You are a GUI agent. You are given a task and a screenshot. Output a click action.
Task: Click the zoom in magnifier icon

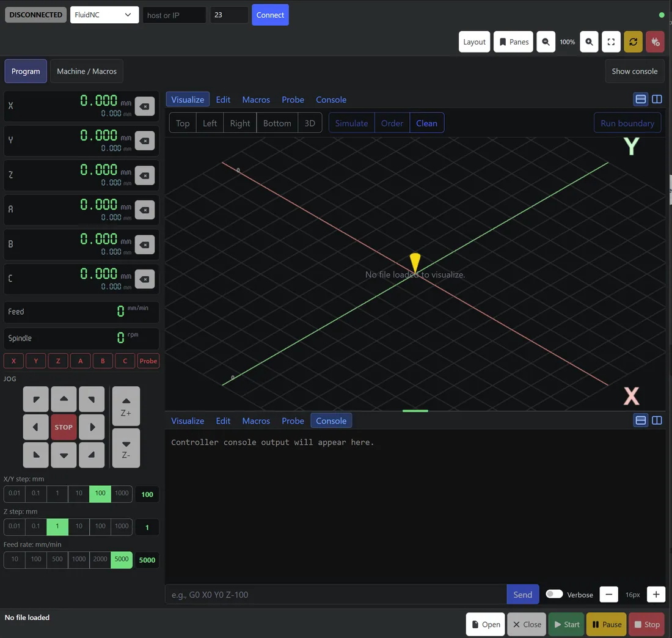(589, 42)
